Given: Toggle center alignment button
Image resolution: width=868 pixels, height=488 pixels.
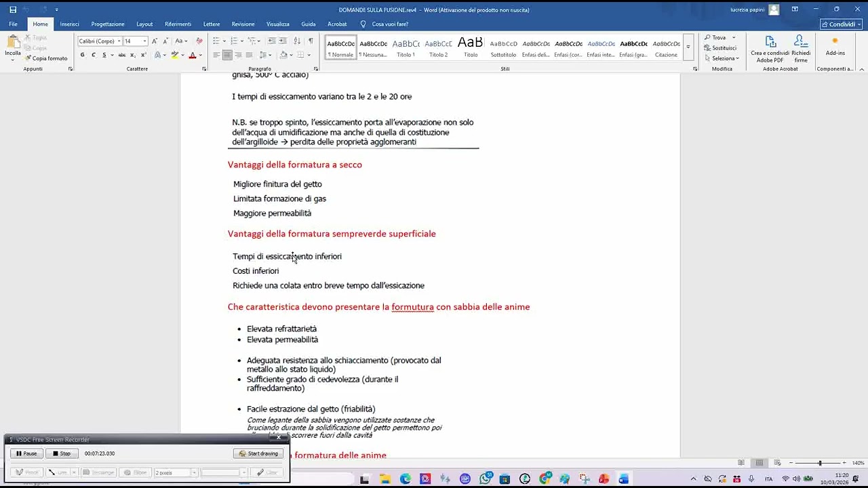Looking at the screenshot, I should [x=227, y=55].
